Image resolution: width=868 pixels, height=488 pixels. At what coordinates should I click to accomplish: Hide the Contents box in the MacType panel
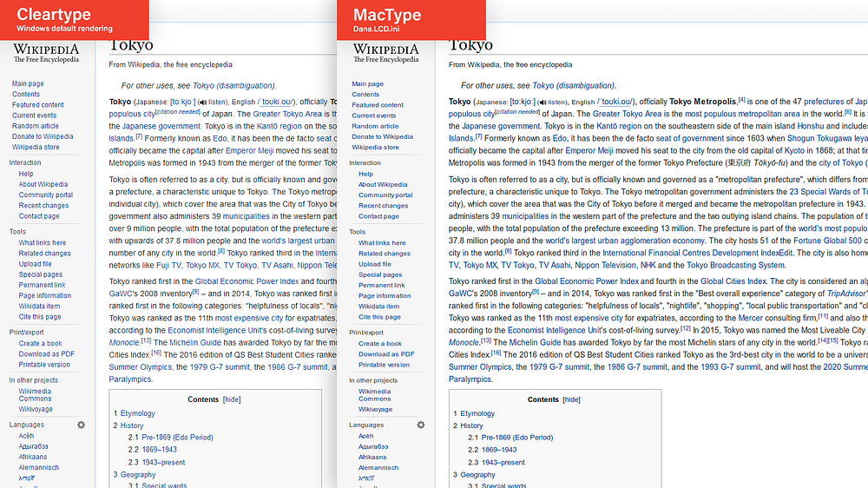click(571, 399)
